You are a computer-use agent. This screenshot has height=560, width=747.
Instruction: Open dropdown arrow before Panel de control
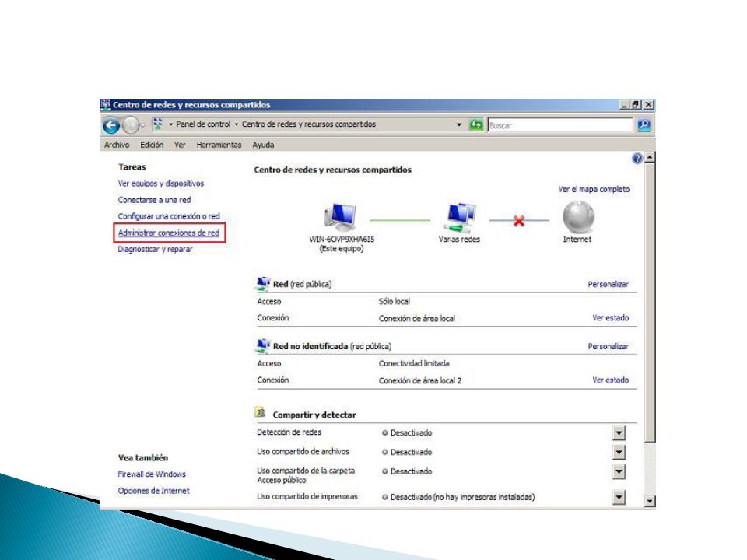(171, 124)
